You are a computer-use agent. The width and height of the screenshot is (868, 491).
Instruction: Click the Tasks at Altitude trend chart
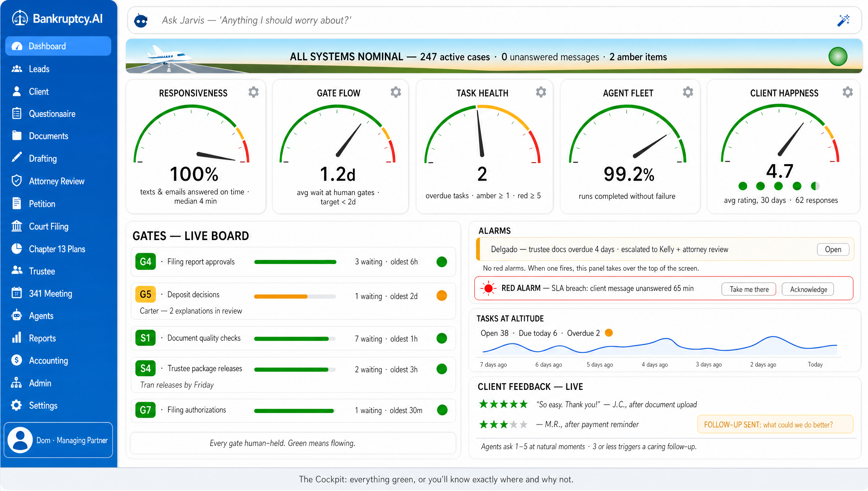pyautogui.click(x=660, y=346)
